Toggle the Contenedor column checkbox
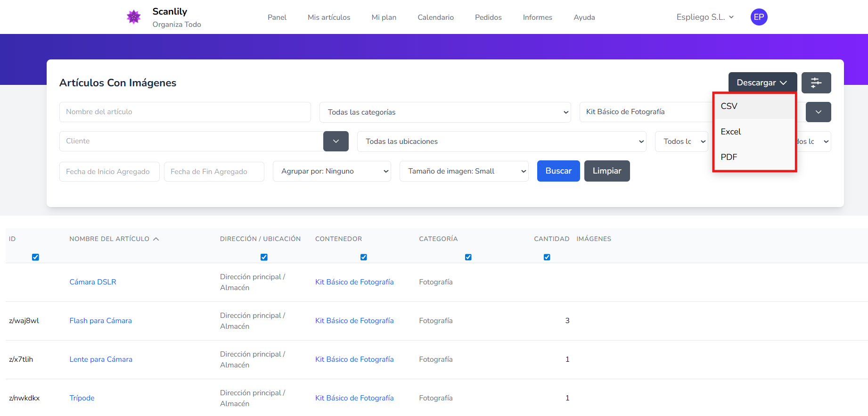Viewport: 868px width, 416px height. [363, 257]
